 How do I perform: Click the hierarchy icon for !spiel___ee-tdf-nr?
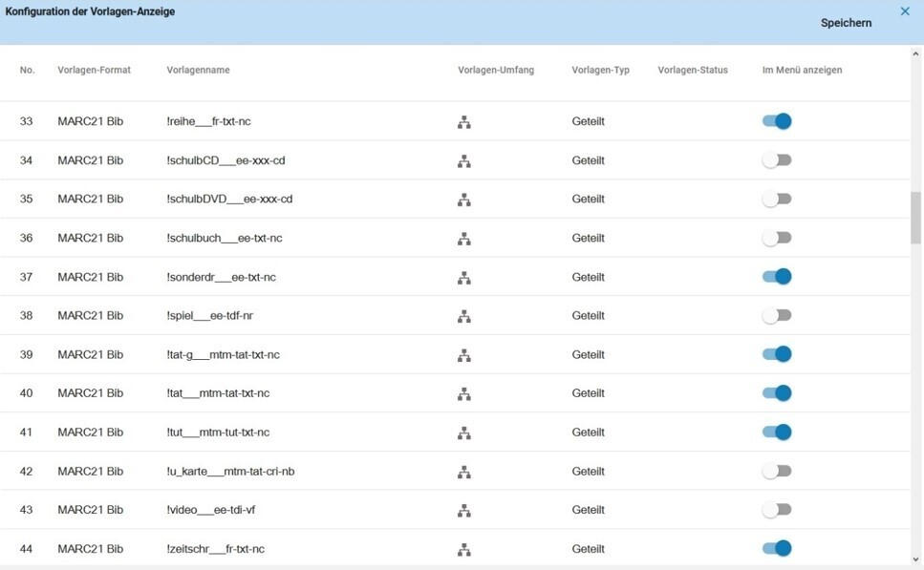pyautogui.click(x=464, y=316)
